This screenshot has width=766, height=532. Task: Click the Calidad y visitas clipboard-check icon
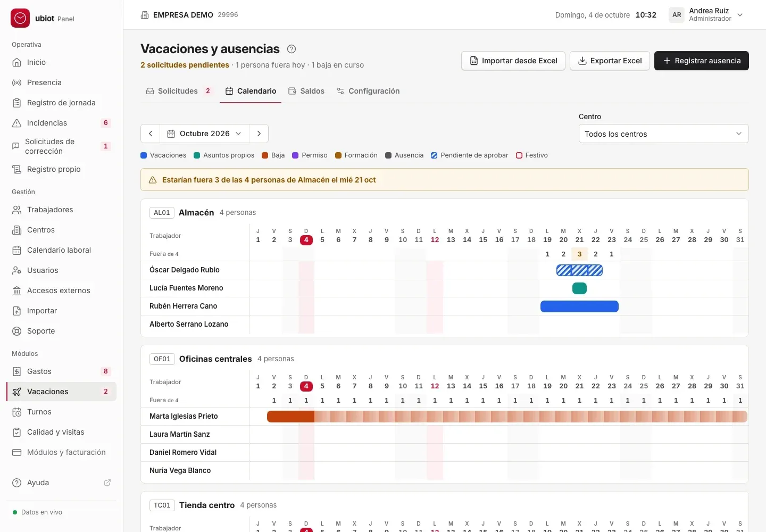[17, 432]
